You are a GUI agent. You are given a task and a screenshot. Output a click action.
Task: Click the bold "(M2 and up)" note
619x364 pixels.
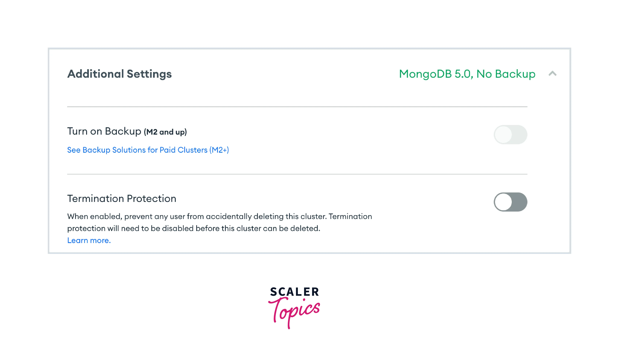(x=165, y=132)
